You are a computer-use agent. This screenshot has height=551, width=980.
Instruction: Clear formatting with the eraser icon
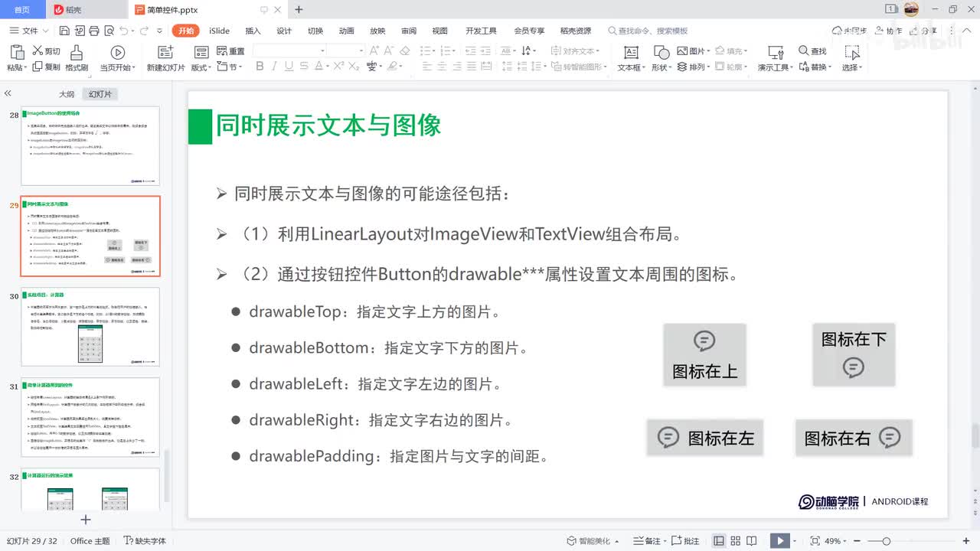click(x=405, y=51)
